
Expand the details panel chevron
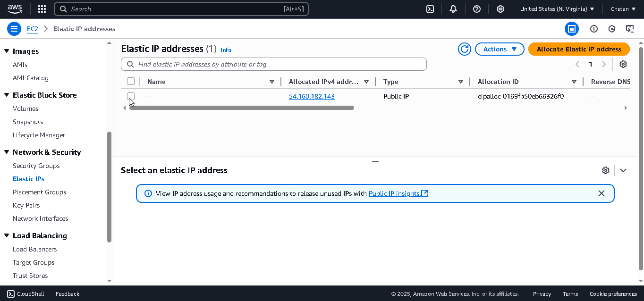click(x=623, y=170)
